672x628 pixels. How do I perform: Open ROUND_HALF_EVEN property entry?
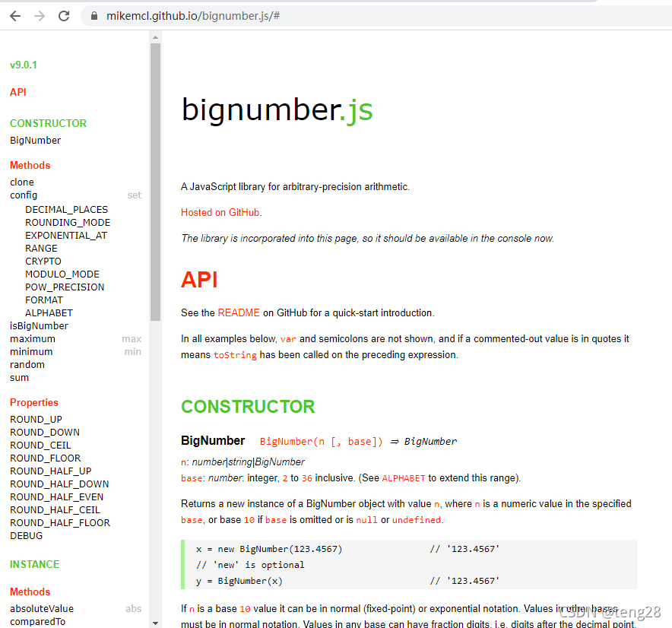(56, 496)
